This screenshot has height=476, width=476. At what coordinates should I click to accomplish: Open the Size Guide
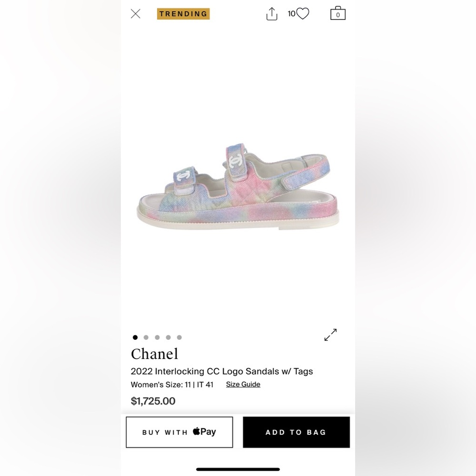[x=243, y=384]
